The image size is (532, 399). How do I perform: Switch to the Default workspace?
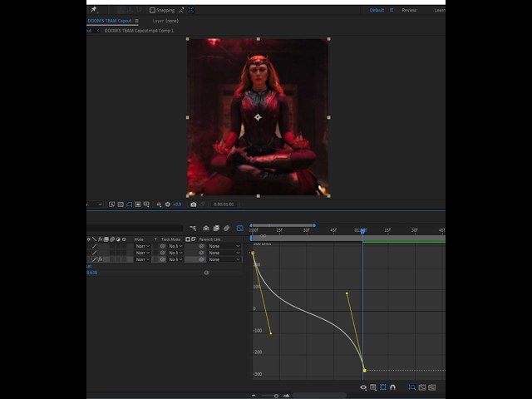[377, 10]
